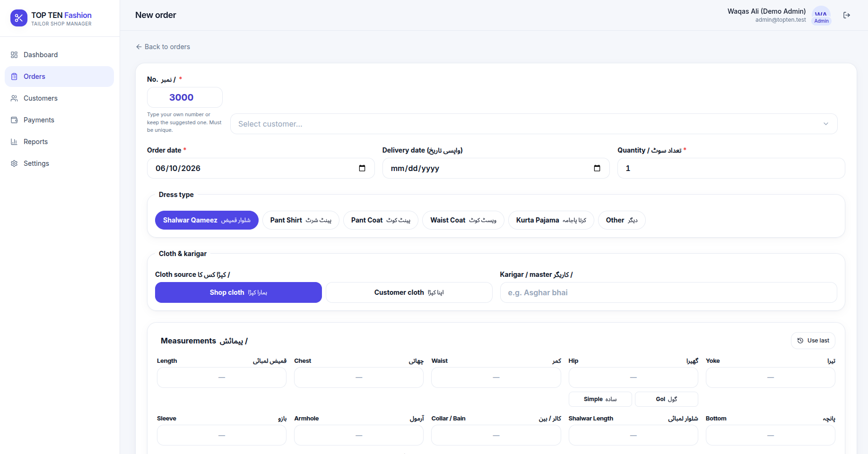868x454 pixels.
Task: Click the Use last measurements button
Action: [x=813, y=341]
